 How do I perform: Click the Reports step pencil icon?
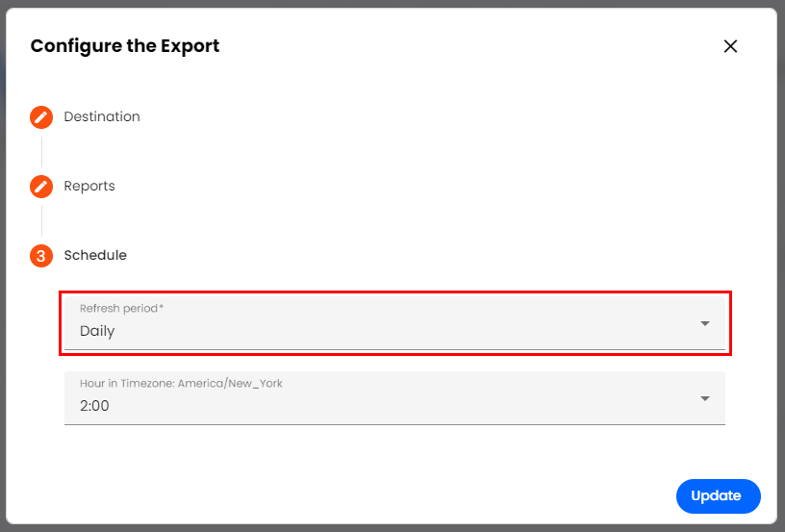[x=41, y=187]
